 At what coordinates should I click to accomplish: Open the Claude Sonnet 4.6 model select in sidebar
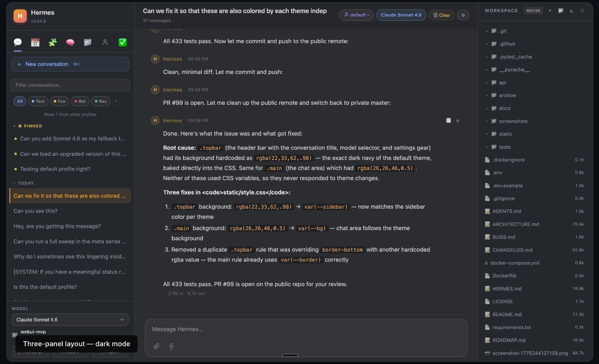[70, 320]
